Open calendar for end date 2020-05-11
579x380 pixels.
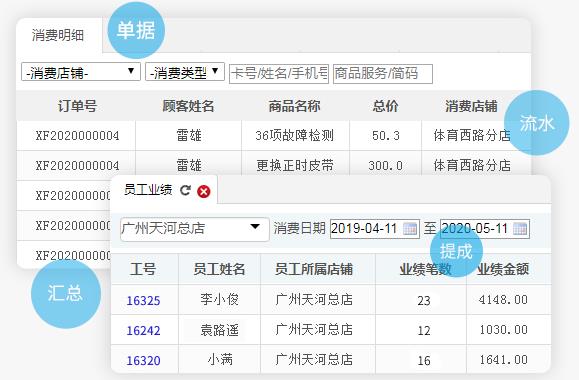520,229
